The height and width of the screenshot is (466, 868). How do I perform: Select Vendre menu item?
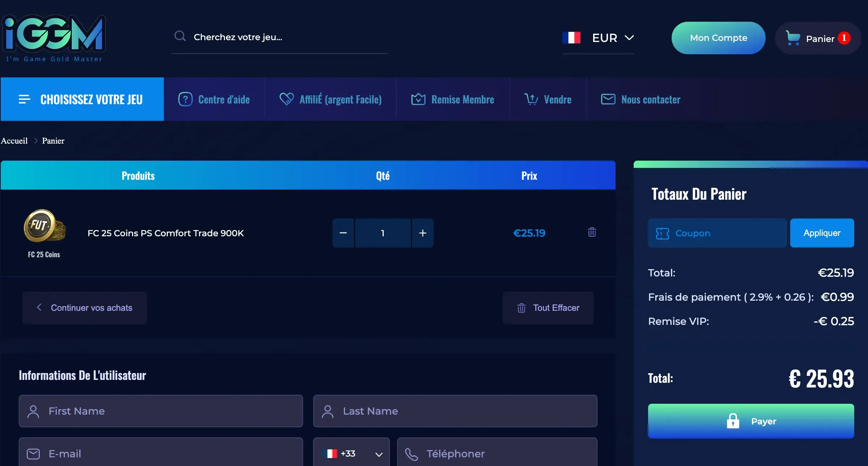(x=548, y=99)
